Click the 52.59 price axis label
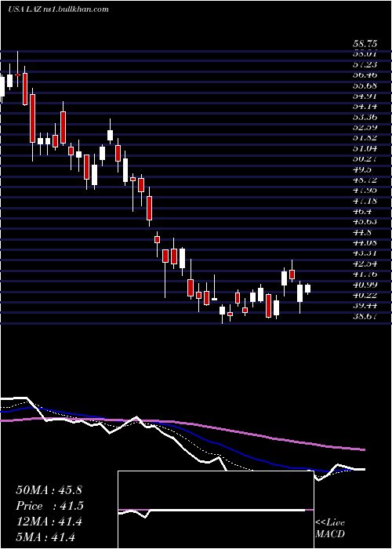 [365, 127]
